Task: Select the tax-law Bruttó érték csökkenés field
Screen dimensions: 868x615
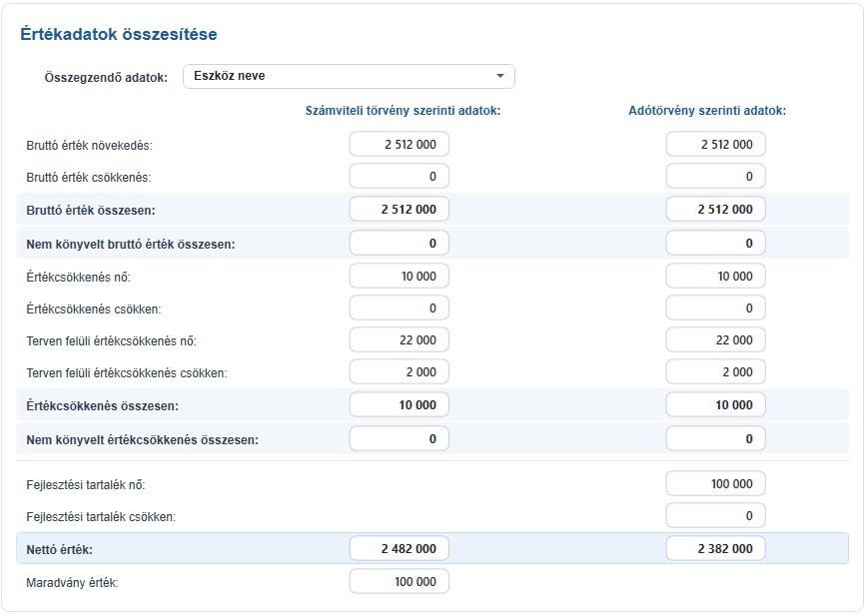Action: pos(716,177)
